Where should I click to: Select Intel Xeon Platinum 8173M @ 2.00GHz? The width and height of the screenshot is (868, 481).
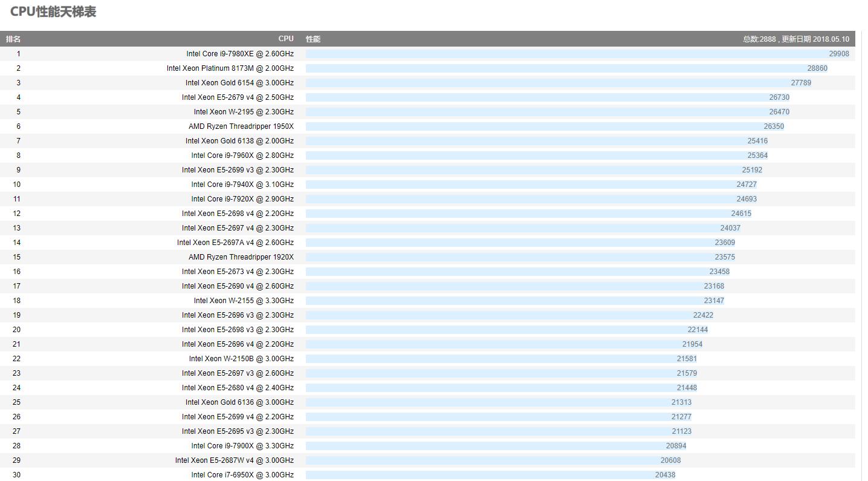230,68
